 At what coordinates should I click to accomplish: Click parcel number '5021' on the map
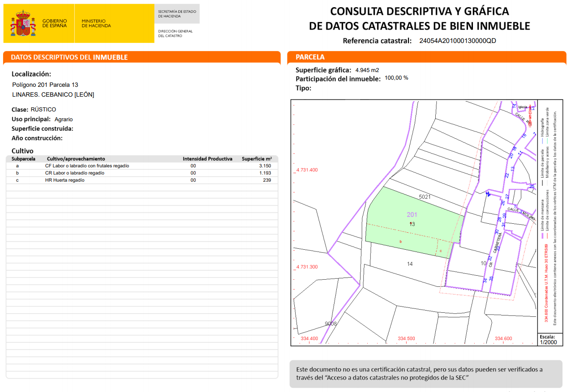425,197
